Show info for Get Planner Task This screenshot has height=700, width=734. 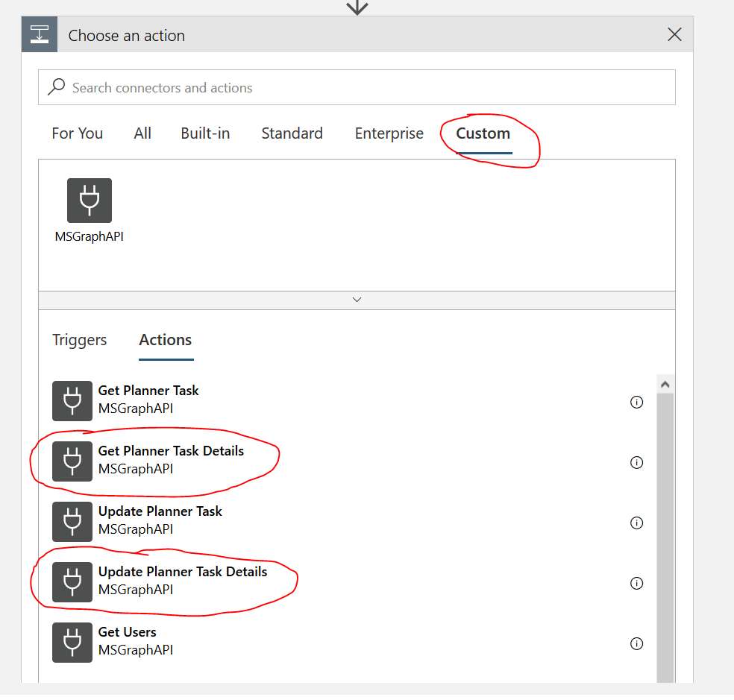636,403
